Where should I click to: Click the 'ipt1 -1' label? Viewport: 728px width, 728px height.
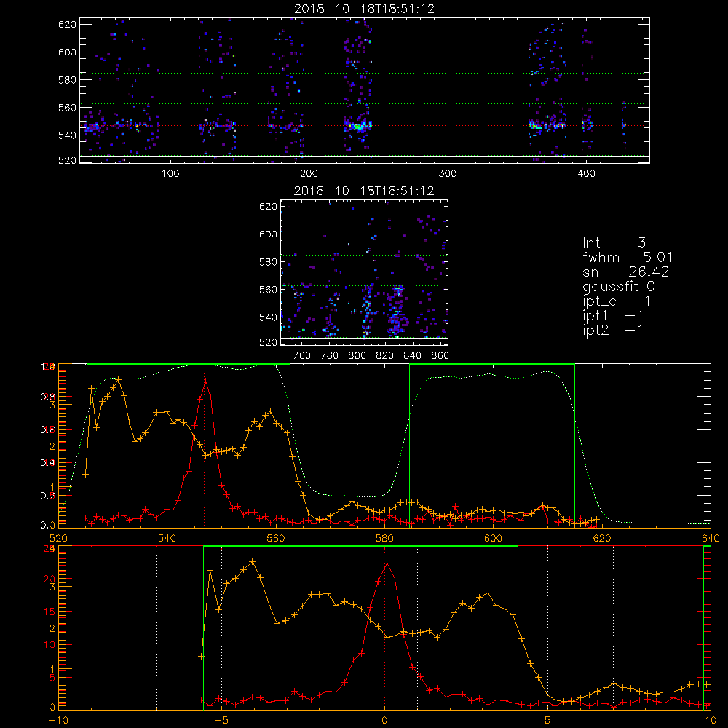click(613, 316)
